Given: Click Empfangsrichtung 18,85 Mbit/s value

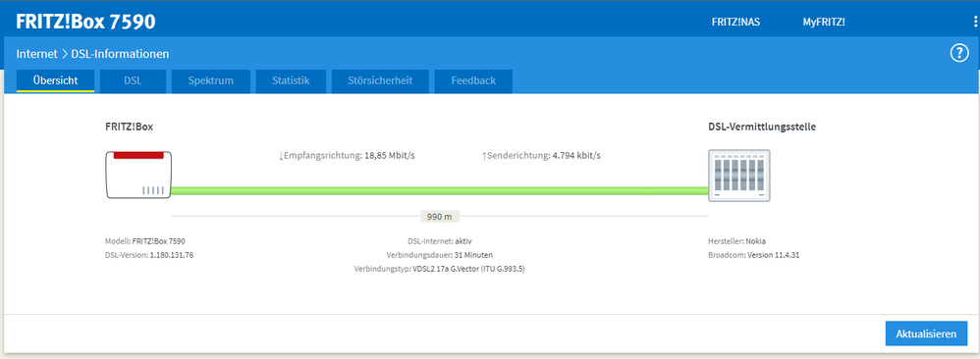Looking at the screenshot, I should 347,155.
